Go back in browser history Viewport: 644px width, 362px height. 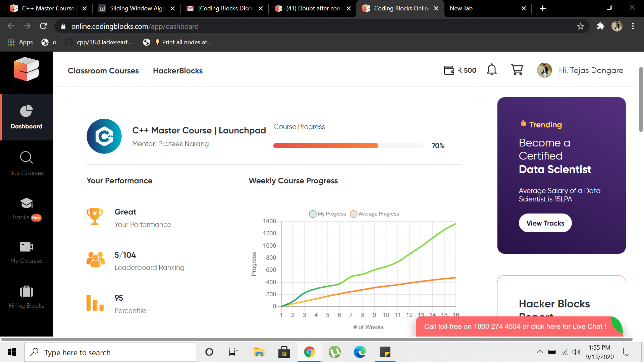[x=11, y=26]
